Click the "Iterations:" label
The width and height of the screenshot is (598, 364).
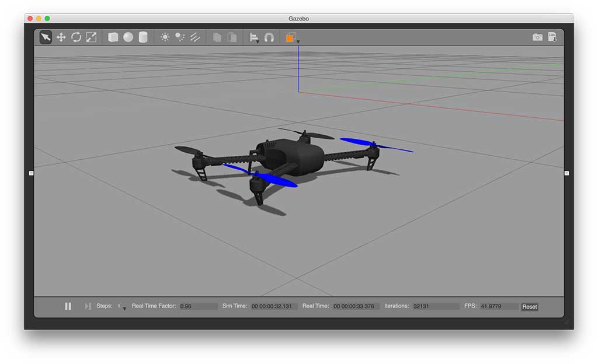tap(397, 306)
